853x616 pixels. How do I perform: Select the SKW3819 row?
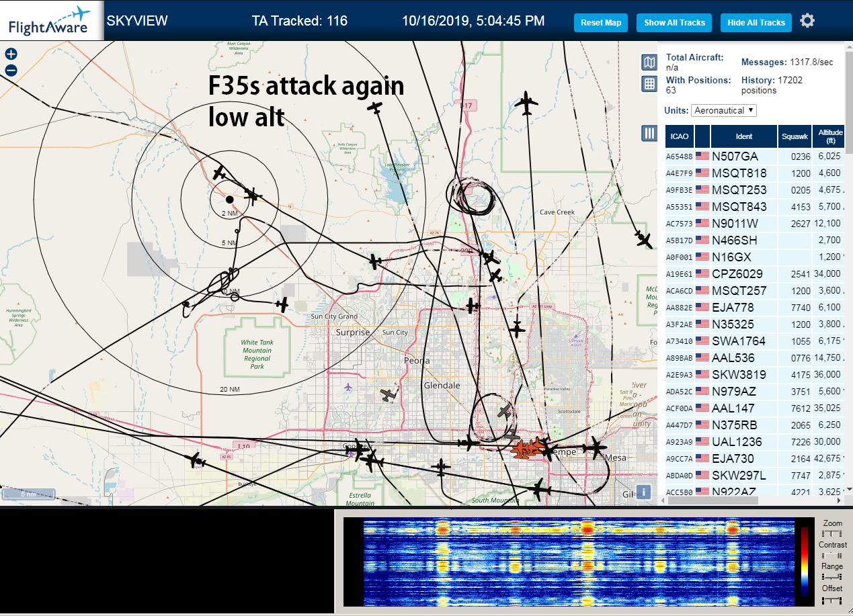pyautogui.click(x=754, y=374)
